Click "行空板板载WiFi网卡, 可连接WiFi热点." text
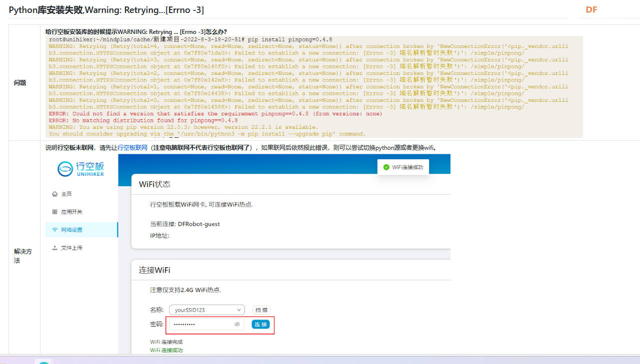This screenshot has height=364, width=640. [x=201, y=205]
